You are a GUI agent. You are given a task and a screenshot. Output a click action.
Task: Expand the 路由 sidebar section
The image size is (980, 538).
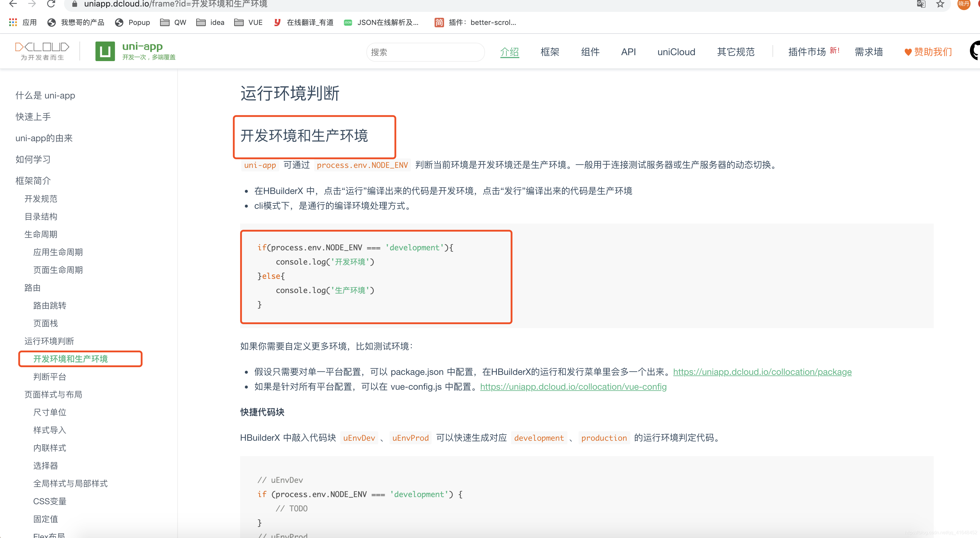click(x=32, y=287)
